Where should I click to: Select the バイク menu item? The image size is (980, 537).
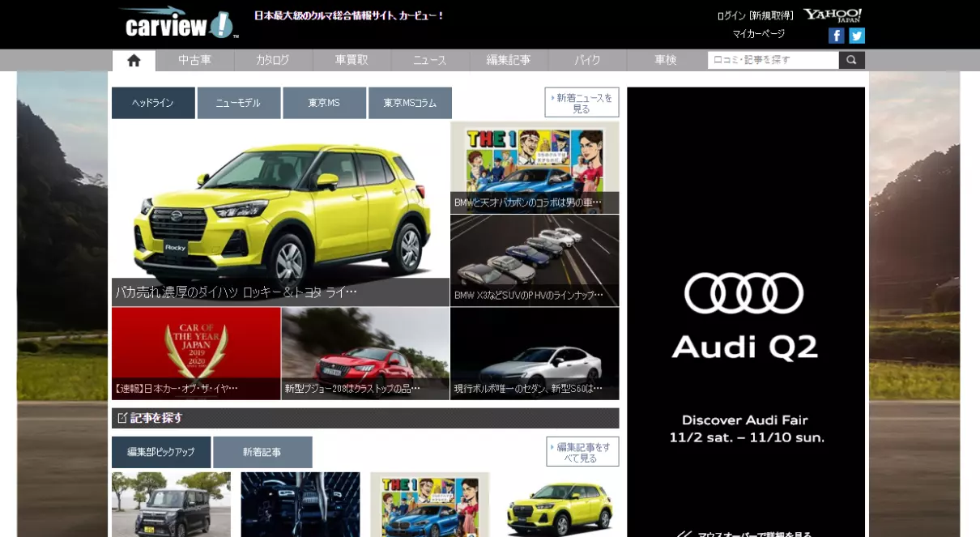[x=587, y=60]
